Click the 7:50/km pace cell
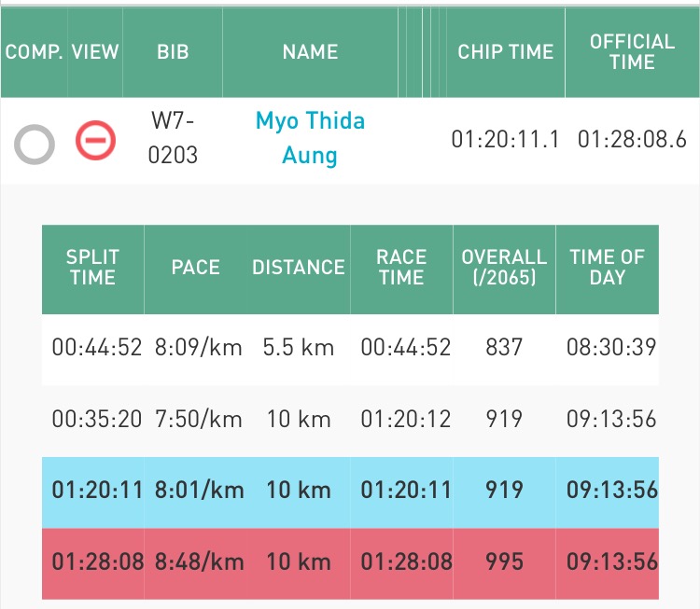Screen dimensions: 700x609 pyautogui.click(x=195, y=420)
